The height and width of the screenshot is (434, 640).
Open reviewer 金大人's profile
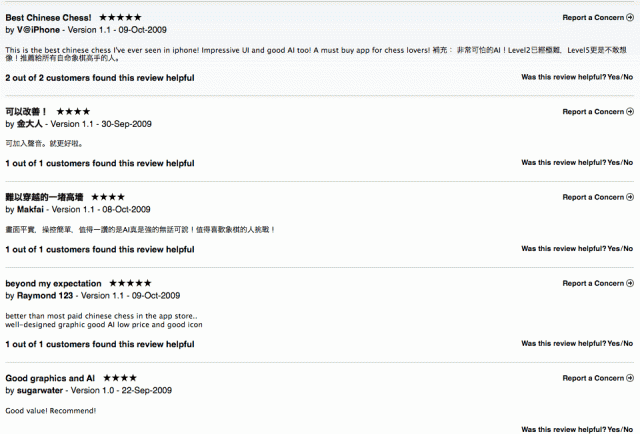[x=33, y=124]
